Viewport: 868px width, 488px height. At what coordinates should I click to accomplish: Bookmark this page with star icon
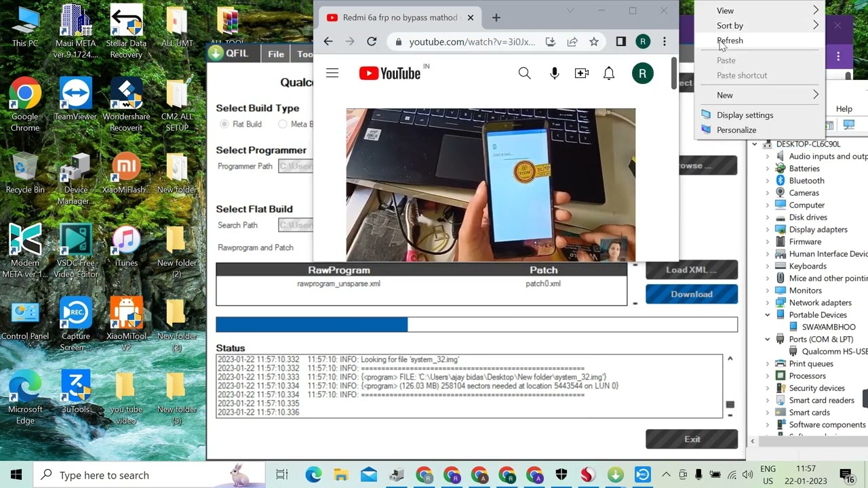594,41
